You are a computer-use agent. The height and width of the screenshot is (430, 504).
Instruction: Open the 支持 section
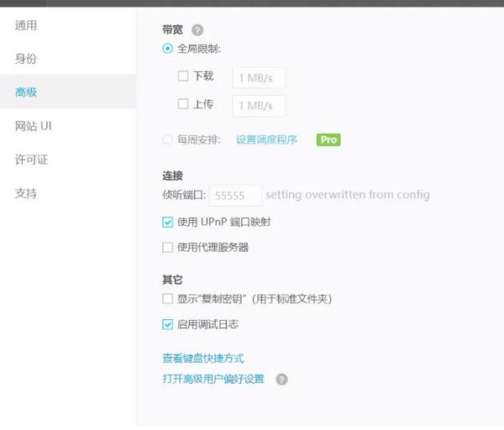(26, 193)
